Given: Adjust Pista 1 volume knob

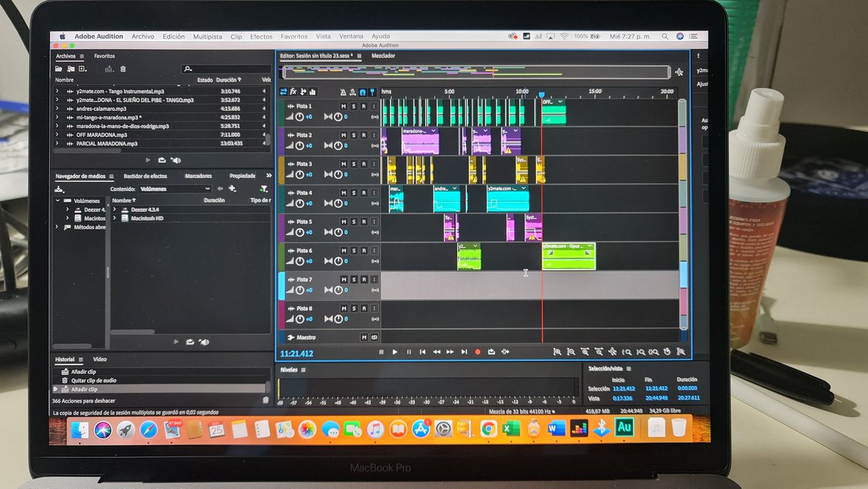Looking at the screenshot, I should point(299,116).
